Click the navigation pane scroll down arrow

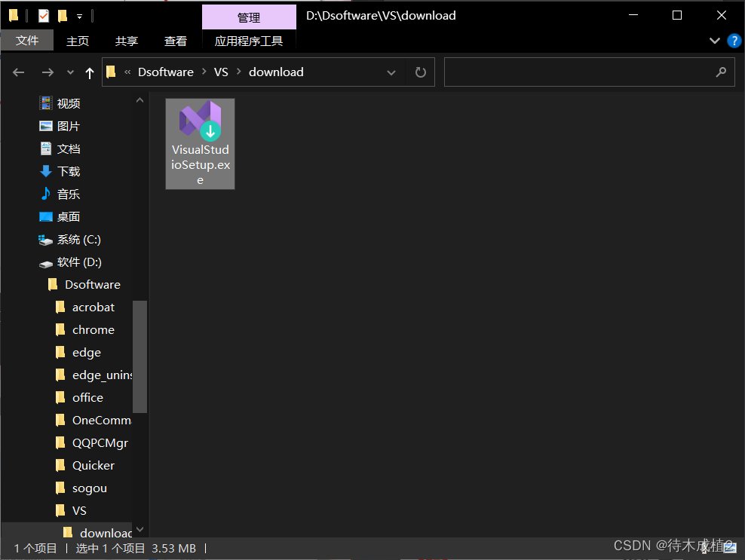[x=139, y=529]
